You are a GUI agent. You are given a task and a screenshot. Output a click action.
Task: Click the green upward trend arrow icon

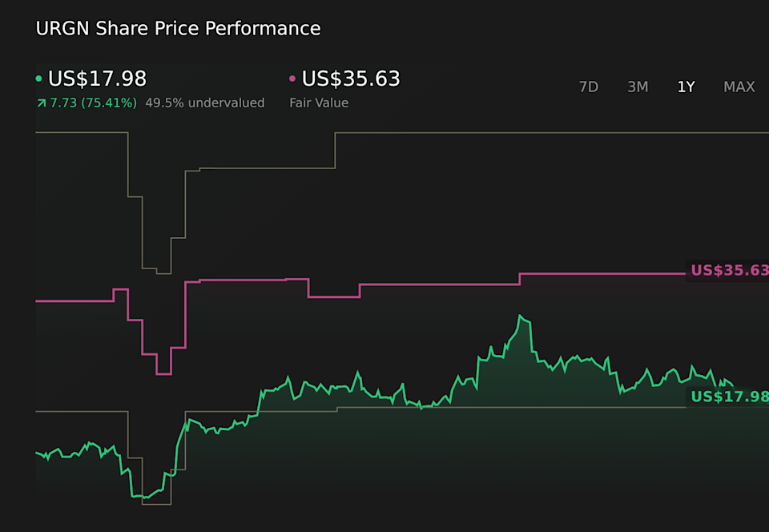[x=41, y=103]
